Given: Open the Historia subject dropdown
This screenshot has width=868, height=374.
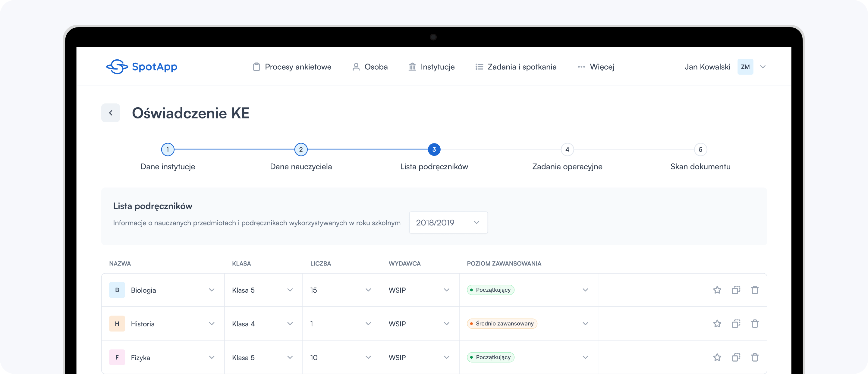Looking at the screenshot, I should [163, 324].
